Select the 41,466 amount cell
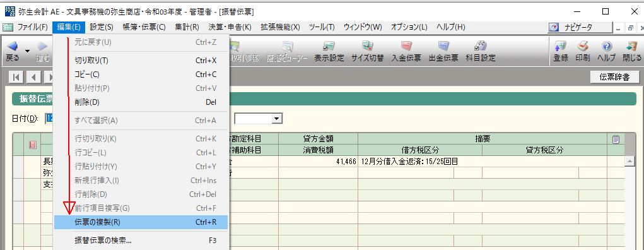This screenshot has height=250, width=644. tap(319, 162)
